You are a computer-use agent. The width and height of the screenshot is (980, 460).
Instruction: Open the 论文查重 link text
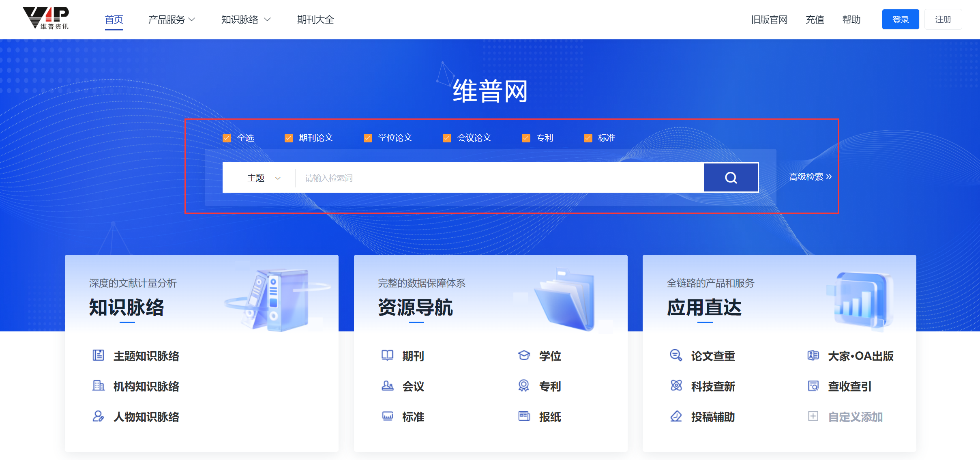pos(713,356)
